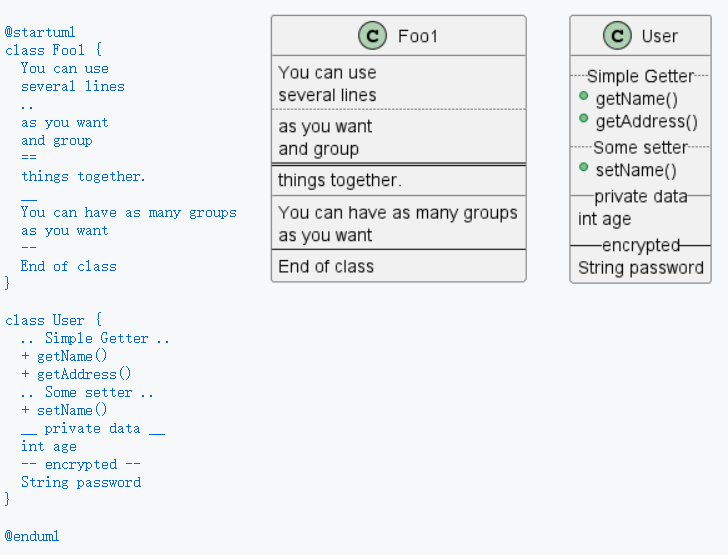
Task: Click int age field in diagram
Action: pyautogui.click(x=604, y=219)
